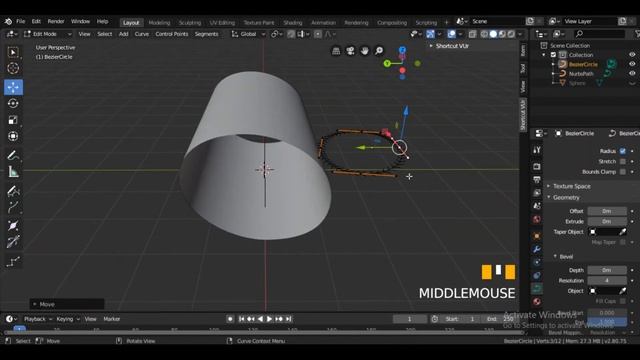Image resolution: width=640 pixels, height=360 pixels.
Task: Click the zoom view magnifier icon
Action: point(379,51)
